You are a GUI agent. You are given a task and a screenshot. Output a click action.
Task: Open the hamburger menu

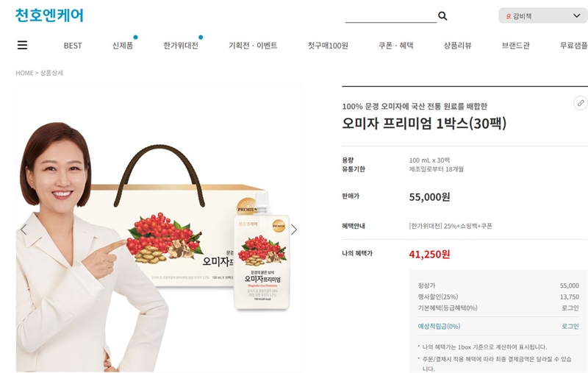click(x=23, y=45)
